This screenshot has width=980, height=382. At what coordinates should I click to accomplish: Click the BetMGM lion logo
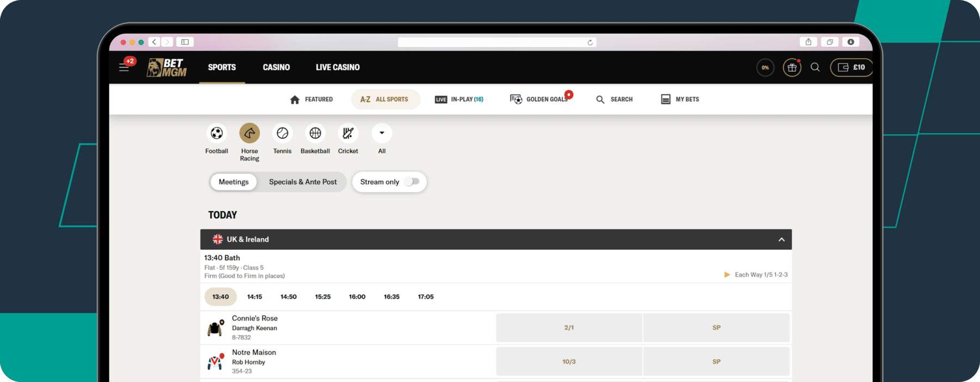167,67
